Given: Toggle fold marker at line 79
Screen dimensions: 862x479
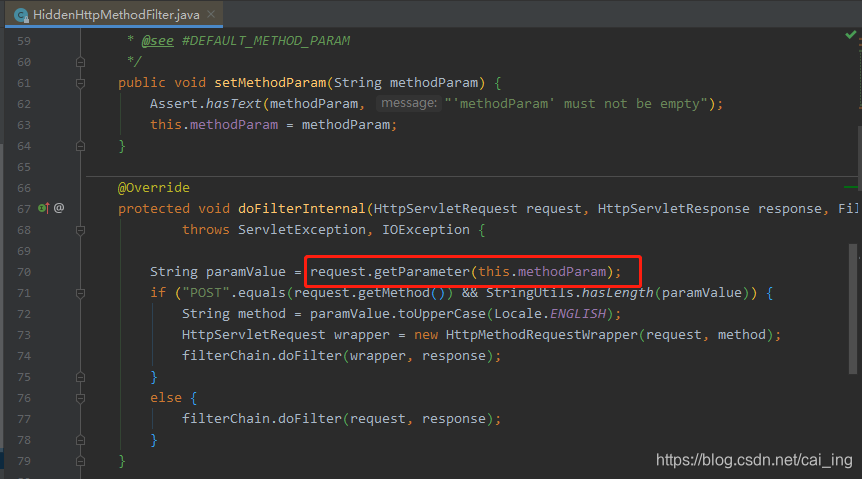Looking at the screenshot, I should click(x=80, y=461).
